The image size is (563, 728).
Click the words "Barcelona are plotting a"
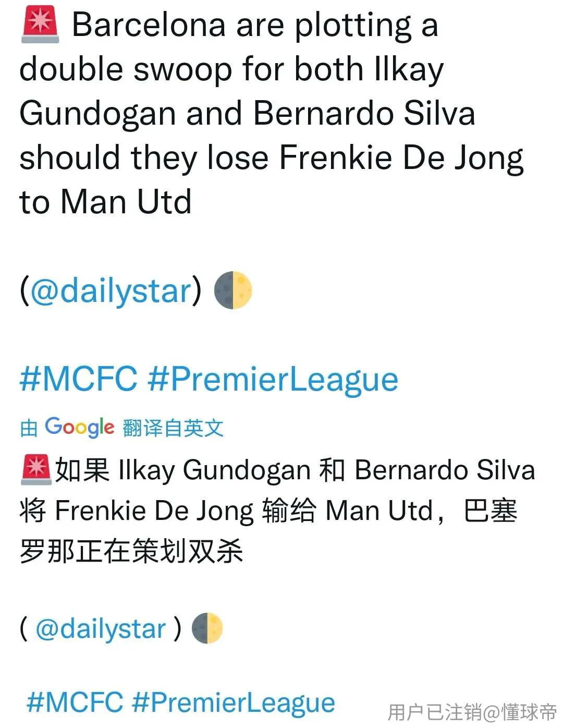(255, 25)
